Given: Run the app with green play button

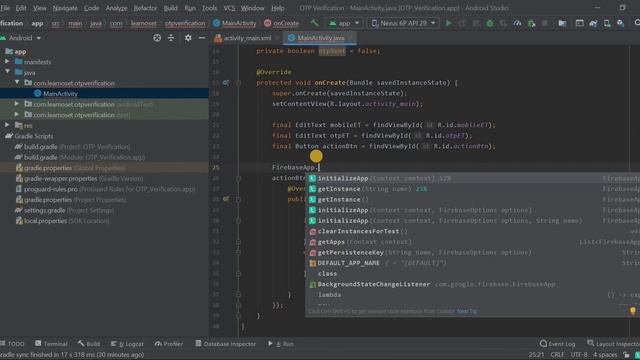Looking at the screenshot, I should (x=449, y=23).
